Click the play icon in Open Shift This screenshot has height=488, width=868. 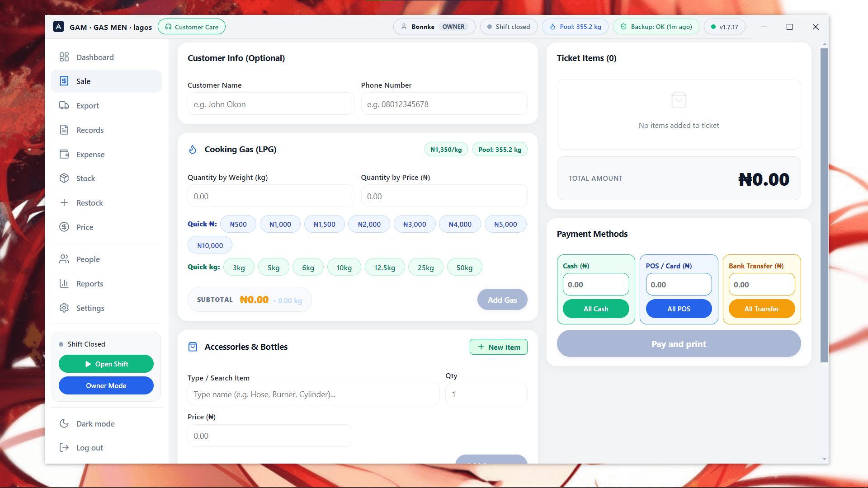click(x=88, y=364)
